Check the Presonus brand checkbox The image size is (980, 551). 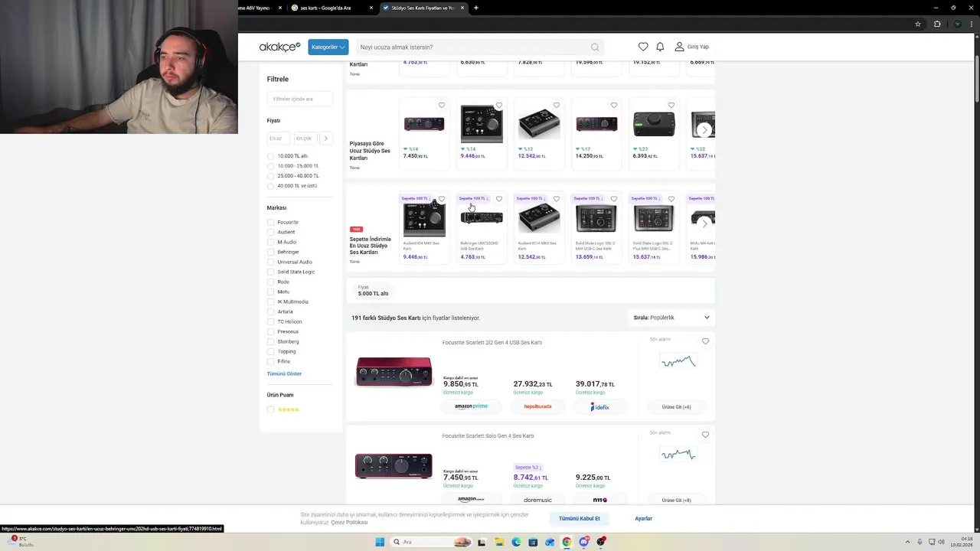pyautogui.click(x=270, y=331)
